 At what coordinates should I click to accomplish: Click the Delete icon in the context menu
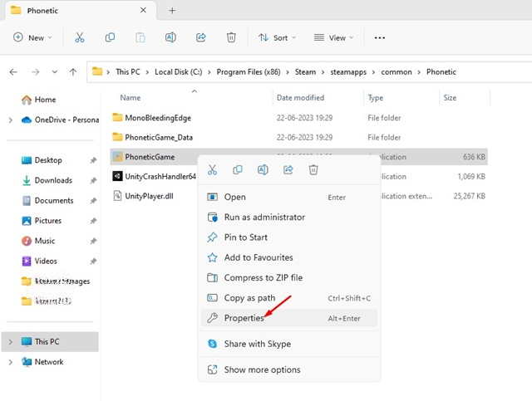coord(313,169)
